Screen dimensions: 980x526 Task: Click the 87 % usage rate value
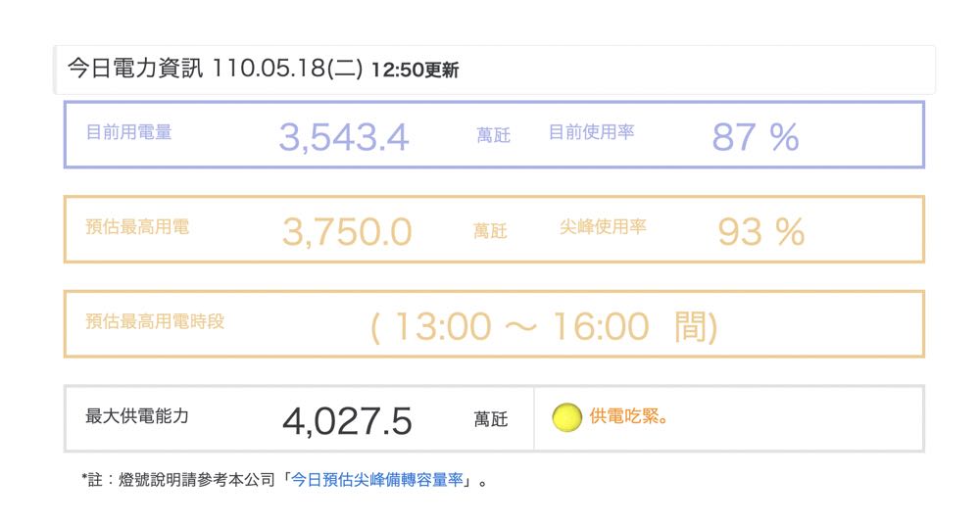point(755,138)
